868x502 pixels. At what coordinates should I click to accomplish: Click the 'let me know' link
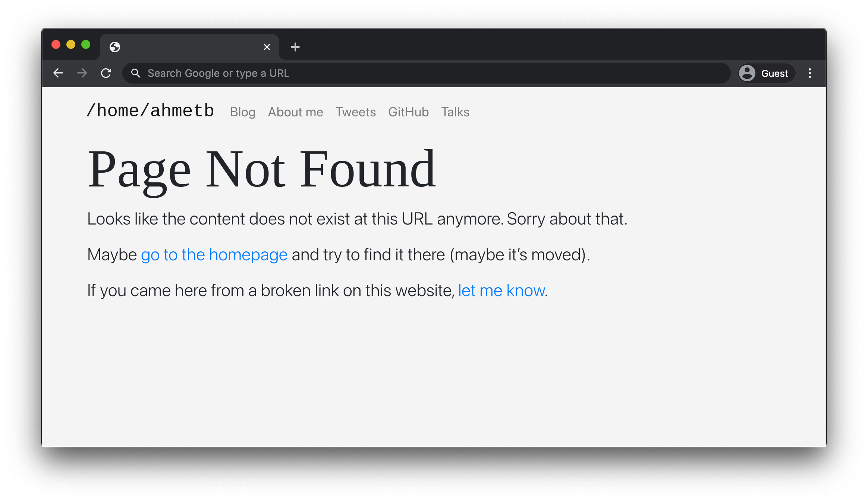click(501, 291)
